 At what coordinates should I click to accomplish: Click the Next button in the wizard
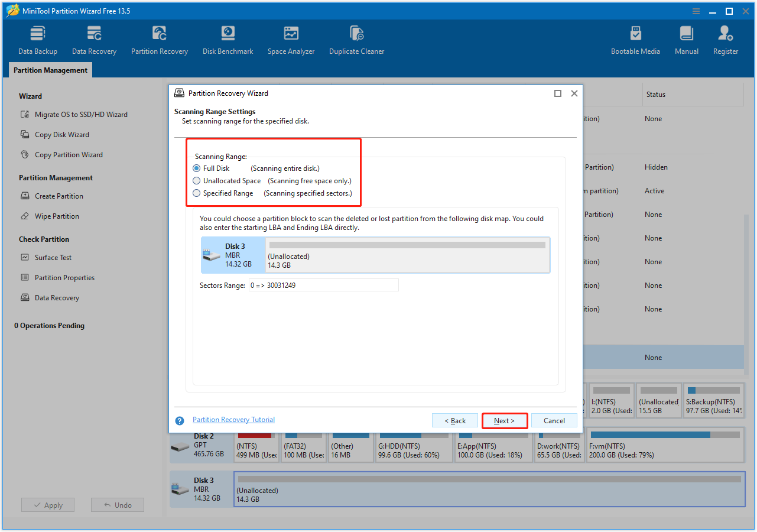(x=504, y=420)
